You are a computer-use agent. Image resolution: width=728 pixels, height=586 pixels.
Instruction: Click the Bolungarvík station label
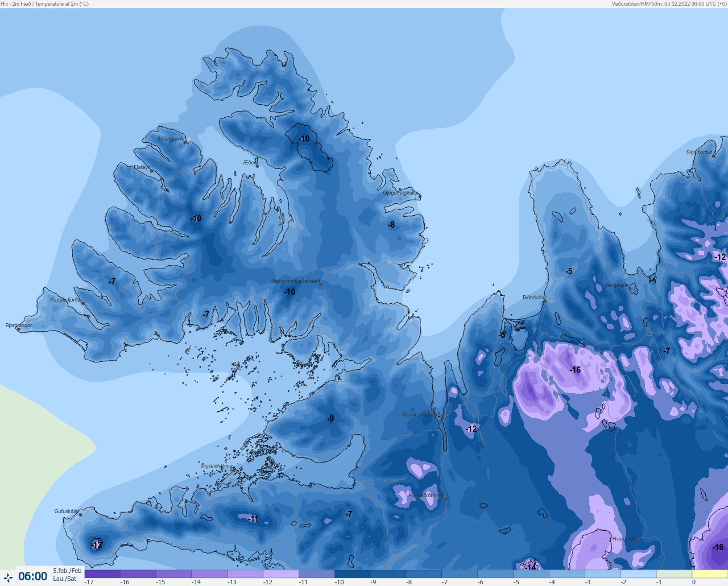(171, 139)
